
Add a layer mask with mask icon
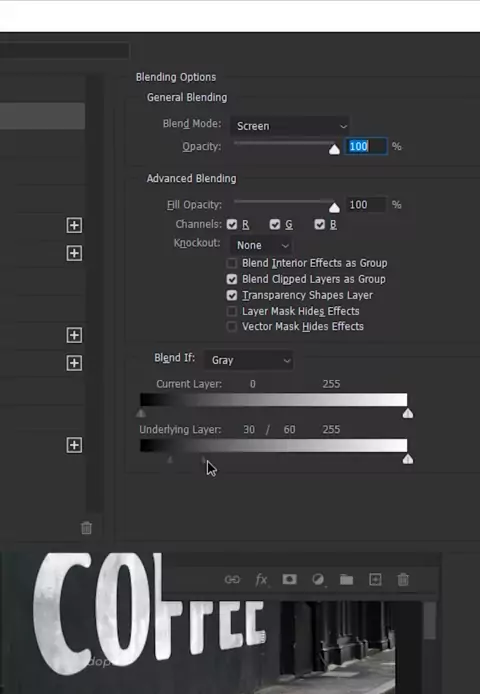pos(289,579)
